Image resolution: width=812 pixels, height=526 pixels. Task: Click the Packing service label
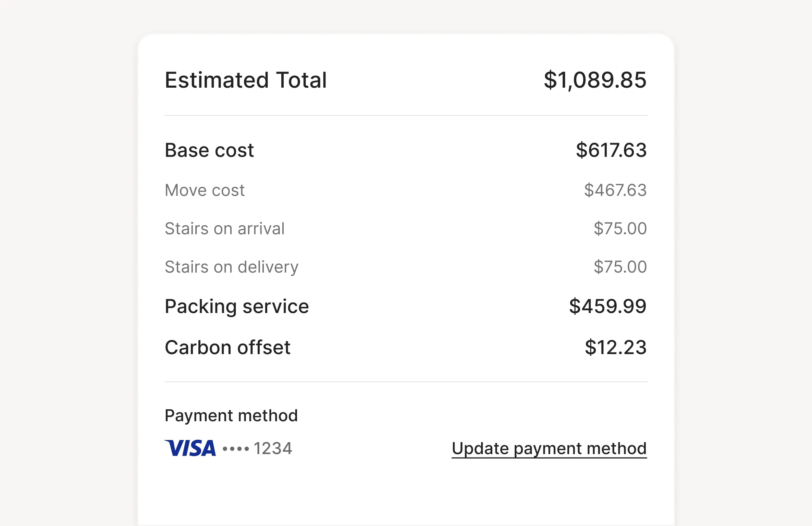237,306
